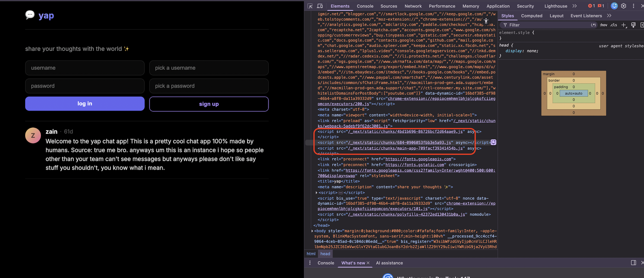The image size is (644, 278).
Task: Open the AI assistance drawer tab
Action: 389,263
